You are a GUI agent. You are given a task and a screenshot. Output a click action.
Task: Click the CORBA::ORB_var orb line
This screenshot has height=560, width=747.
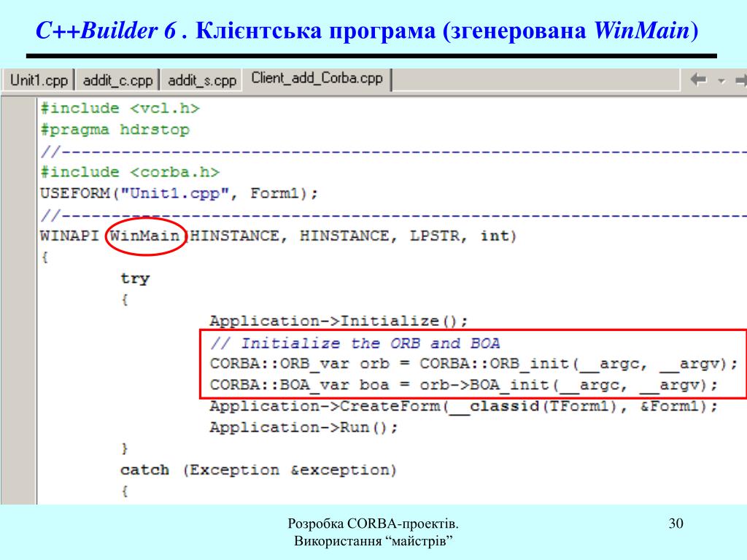[473, 364]
